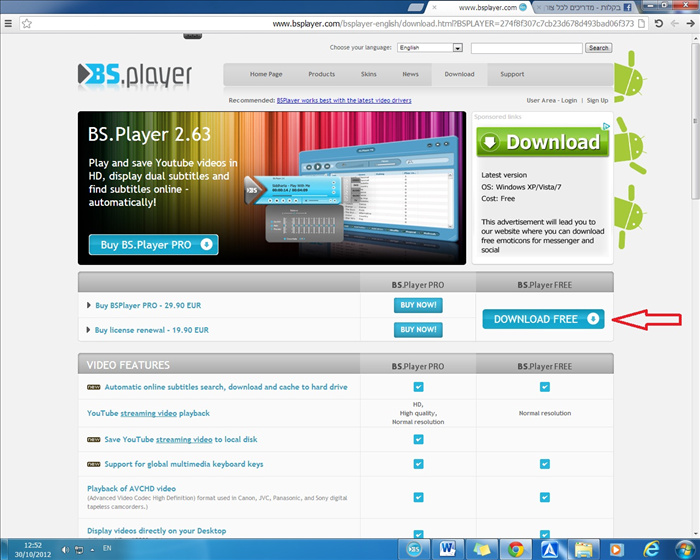Viewport: 700px width, 560px height.
Task: Click the green Download advertisement button
Action: click(542, 142)
